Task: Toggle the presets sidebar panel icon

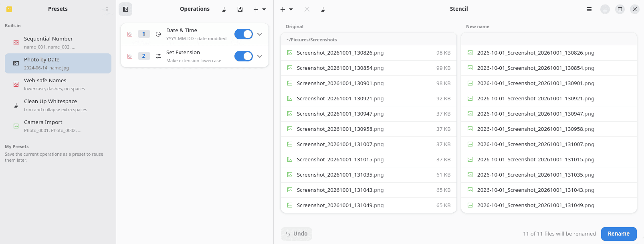Action: click(125, 9)
